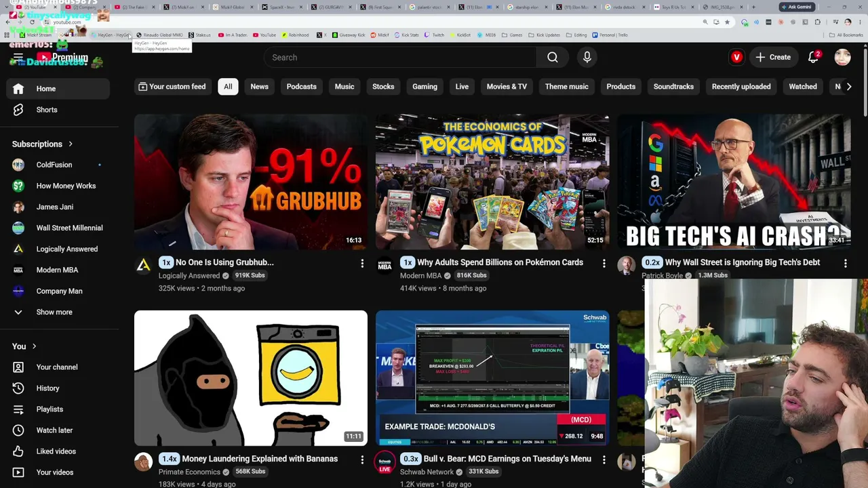The image size is (868, 488).
Task: Open the notifications bell
Action: [813, 58]
